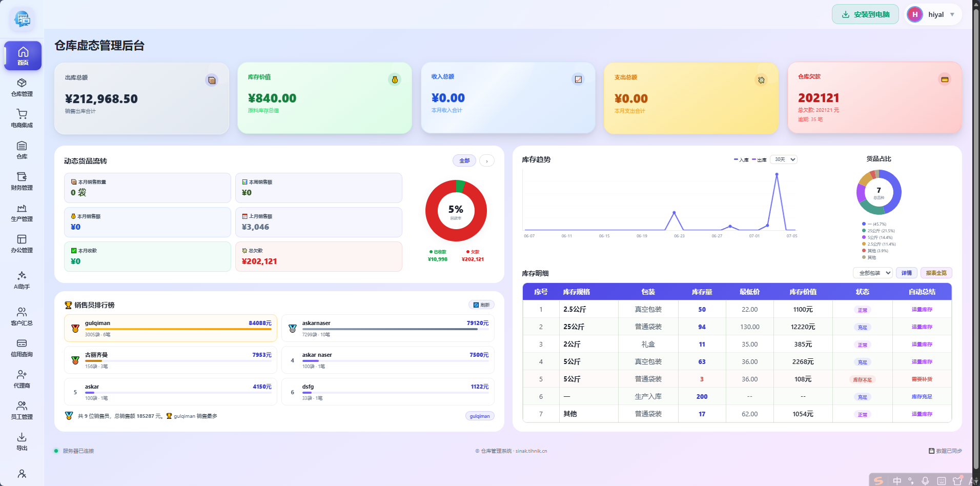Click the 安装到电脑 button

[x=865, y=14]
